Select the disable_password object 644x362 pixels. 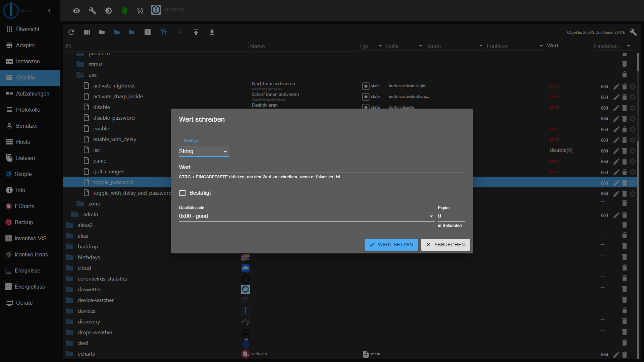pyautogui.click(x=114, y=118)
